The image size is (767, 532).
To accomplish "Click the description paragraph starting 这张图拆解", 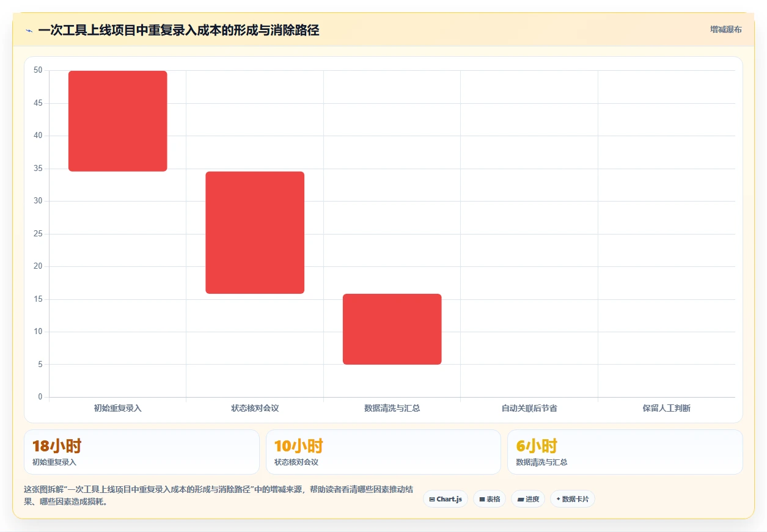I will pos(218,495).
